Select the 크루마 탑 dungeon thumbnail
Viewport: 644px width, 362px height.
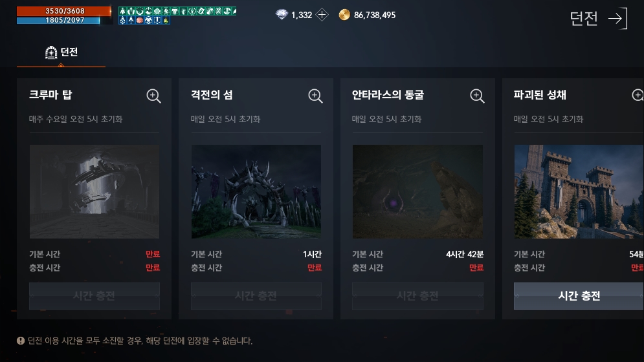94,192
